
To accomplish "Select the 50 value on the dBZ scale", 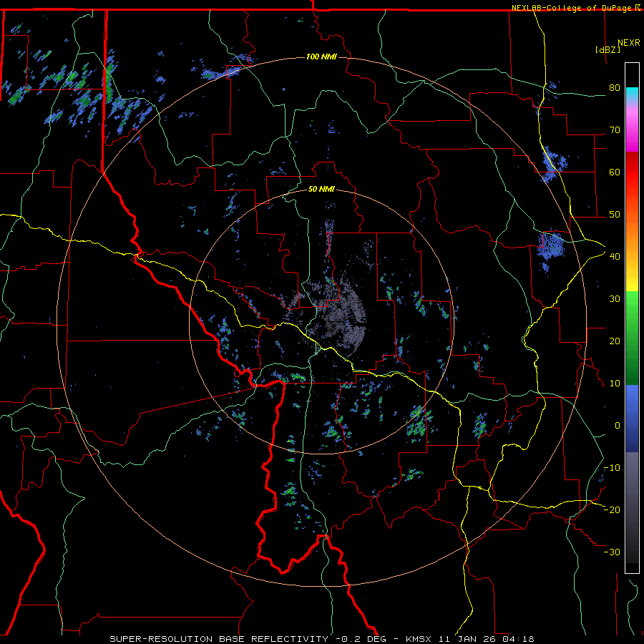I will (615, 215).
